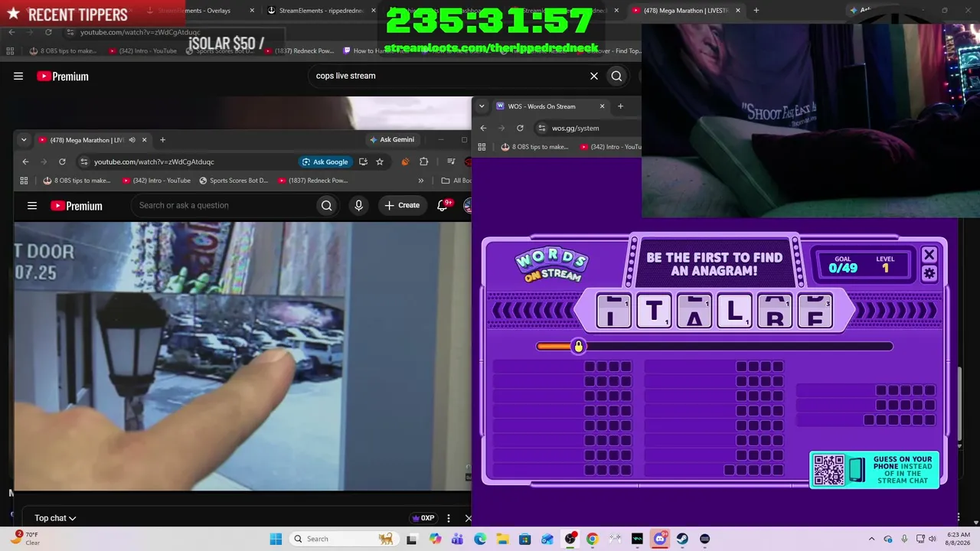980x551 pixels.
Task: Click the install/cast icon beside Ask Google
Action: click(363, 161)
